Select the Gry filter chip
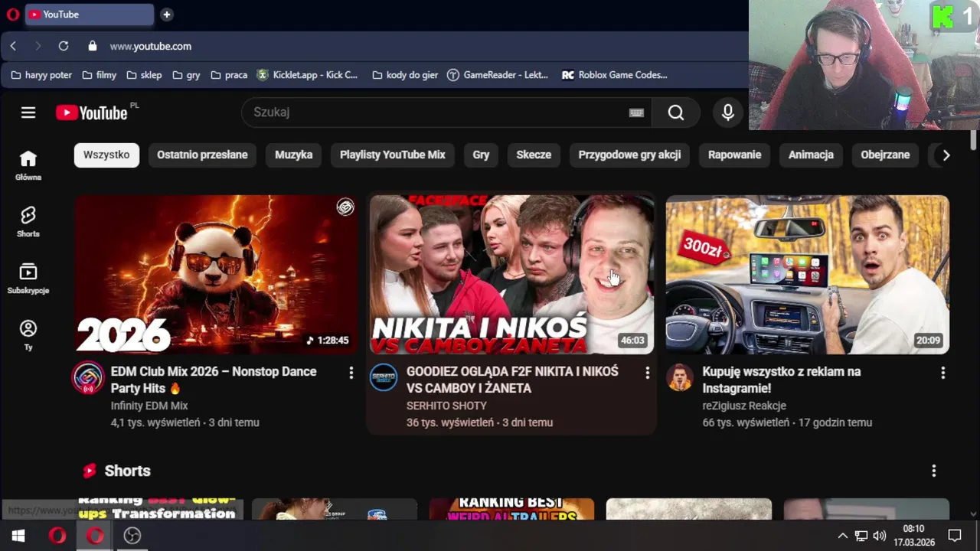This screenshot has width=980, height=551. pyautogui.click(x=481, y=155)
